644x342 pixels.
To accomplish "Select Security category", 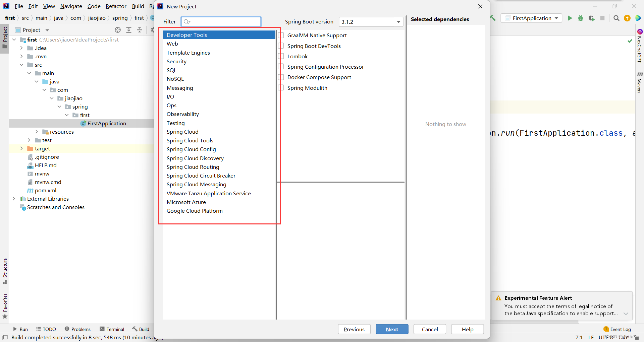I will (219, 61).
